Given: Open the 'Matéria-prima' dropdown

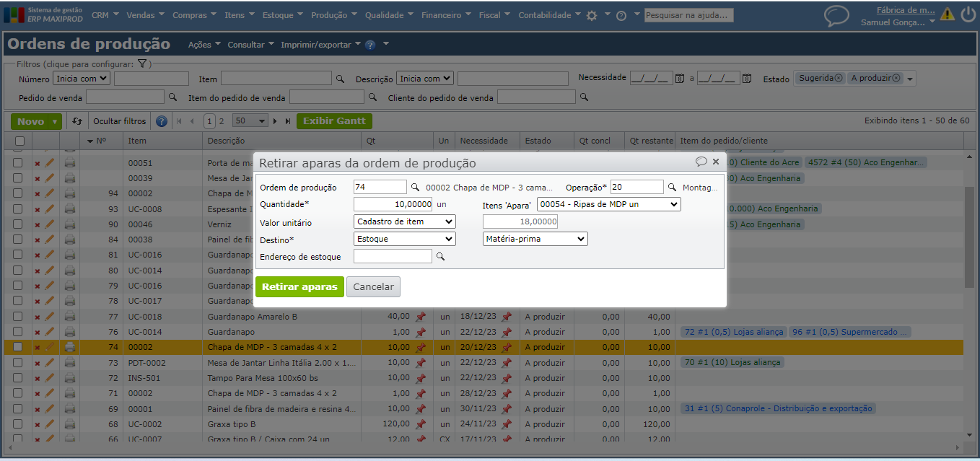Looking at the screenshot, I should pos(535,239).
